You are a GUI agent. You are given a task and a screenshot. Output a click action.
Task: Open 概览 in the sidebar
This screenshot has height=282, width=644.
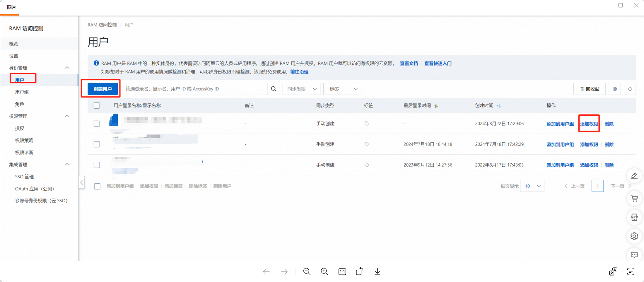pos(39,44)
